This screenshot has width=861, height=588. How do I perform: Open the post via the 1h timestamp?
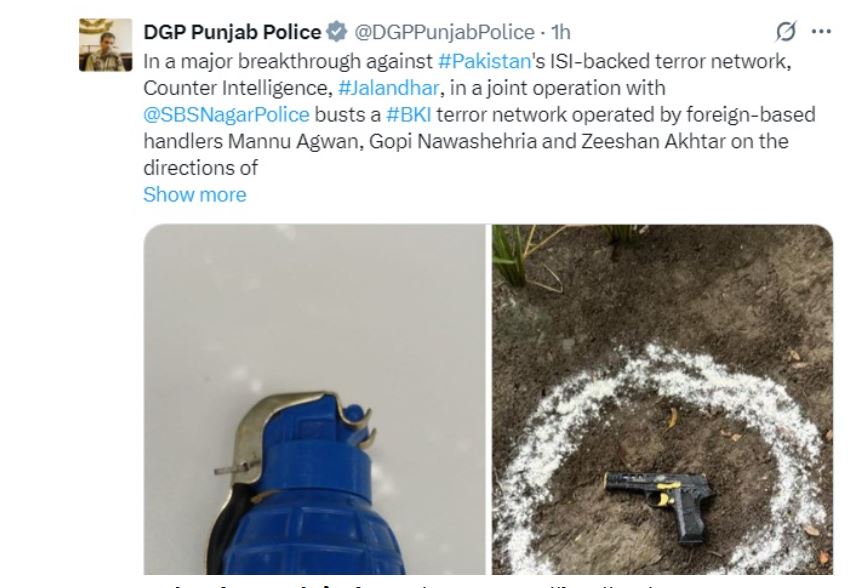click(561, 32)
